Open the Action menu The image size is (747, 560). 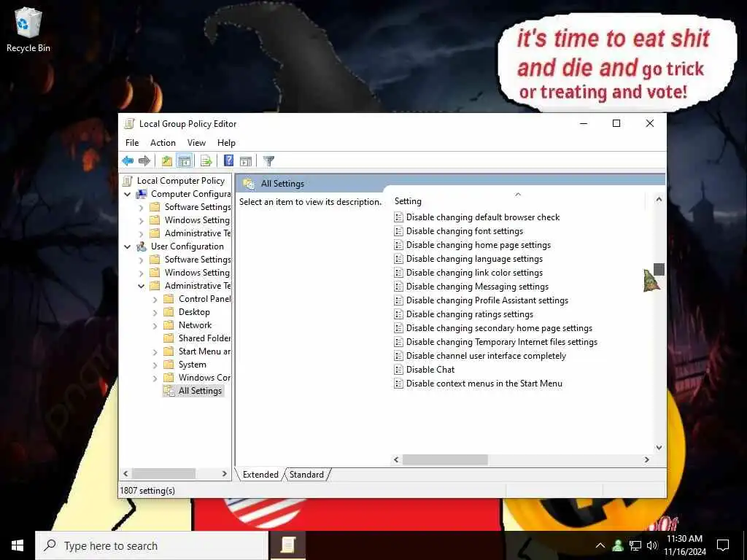pyautogui.click(x=163, y=143)
